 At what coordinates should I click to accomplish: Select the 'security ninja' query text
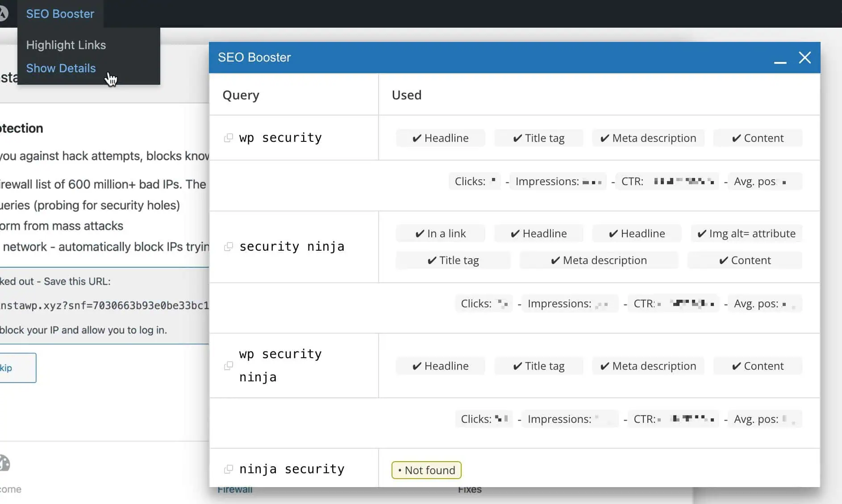tap(292, 247)
